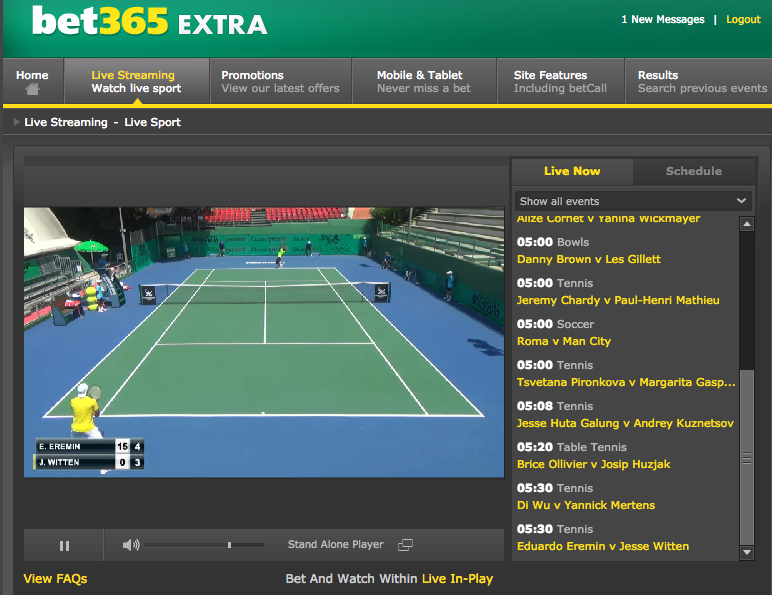Open the Mobile & Tablet menu item
772x595 pixels.
coord(424,82)
